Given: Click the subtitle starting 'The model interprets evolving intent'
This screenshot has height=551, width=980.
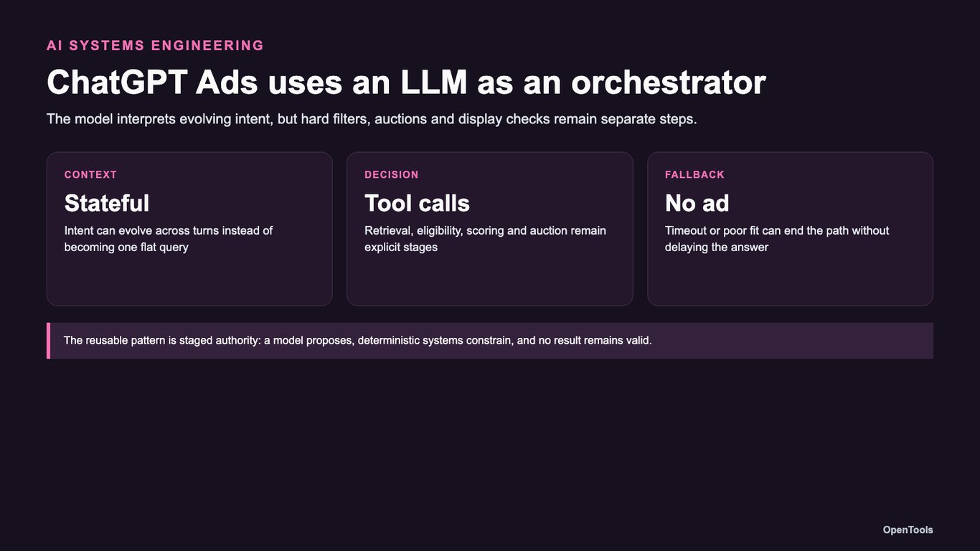Looking at the screenshot, I should click(x=372, y=118).
